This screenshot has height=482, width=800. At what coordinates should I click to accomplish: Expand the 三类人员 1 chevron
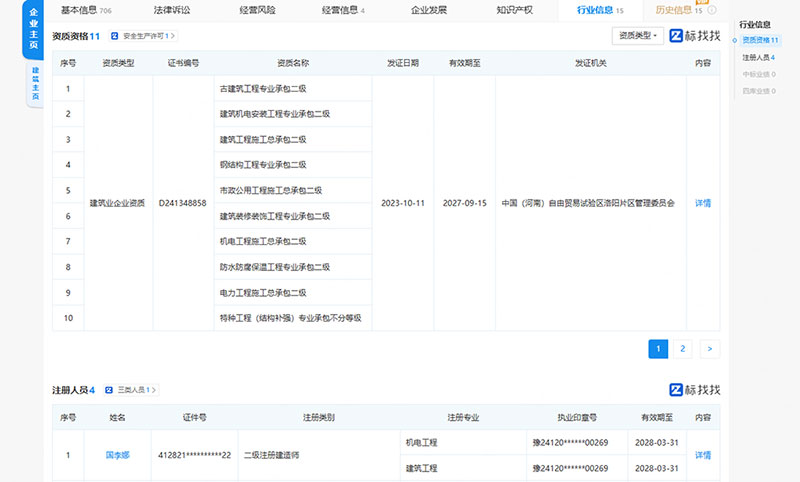click(x=154, y=390)
